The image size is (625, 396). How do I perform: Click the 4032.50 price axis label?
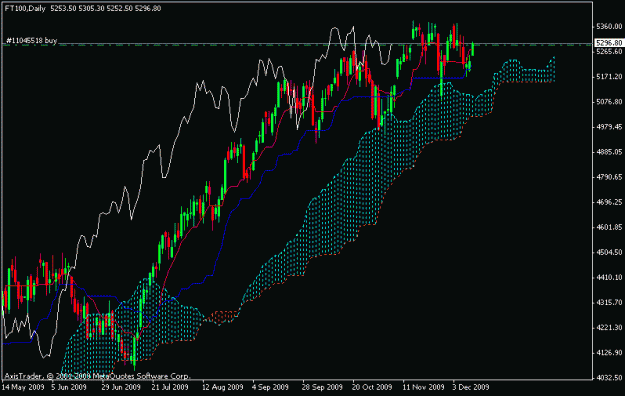609,377
